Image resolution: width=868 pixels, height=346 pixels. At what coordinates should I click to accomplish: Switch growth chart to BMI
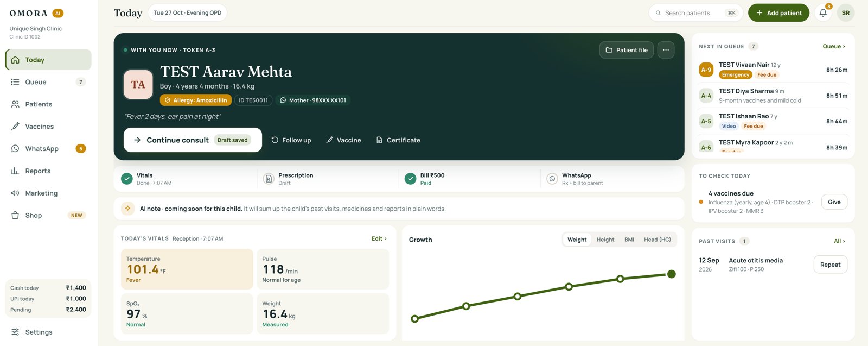click(629, 240)
